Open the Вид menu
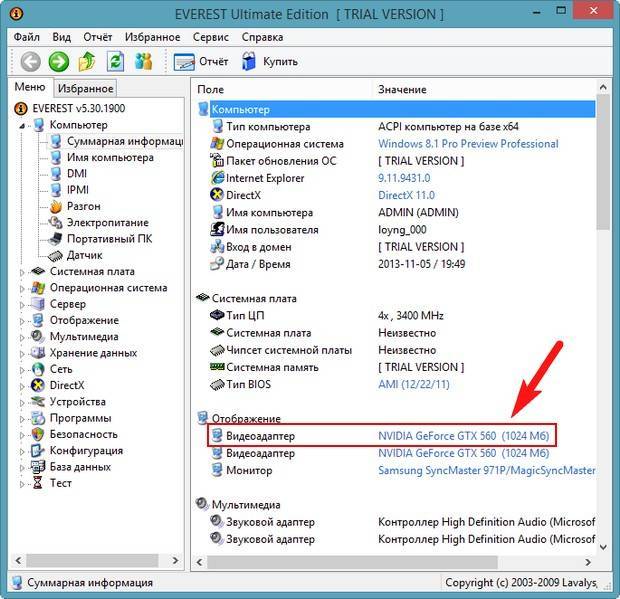 coord(62,37)
